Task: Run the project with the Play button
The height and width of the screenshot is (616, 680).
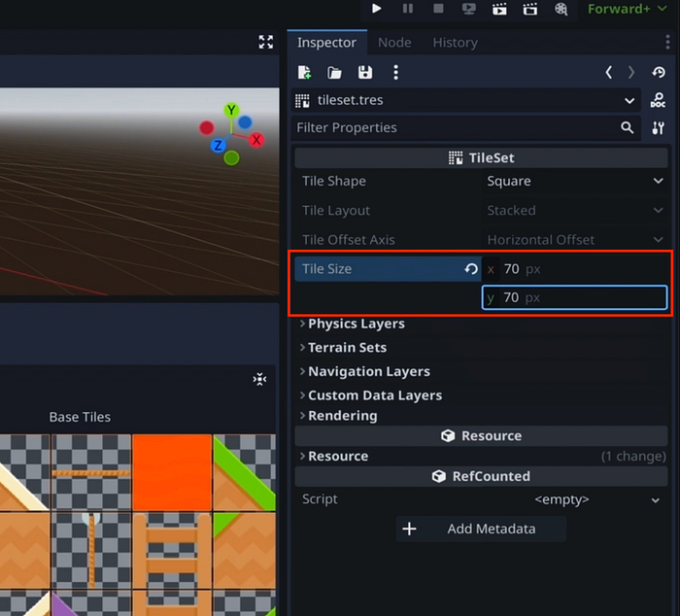Action: tap(377, 8)
